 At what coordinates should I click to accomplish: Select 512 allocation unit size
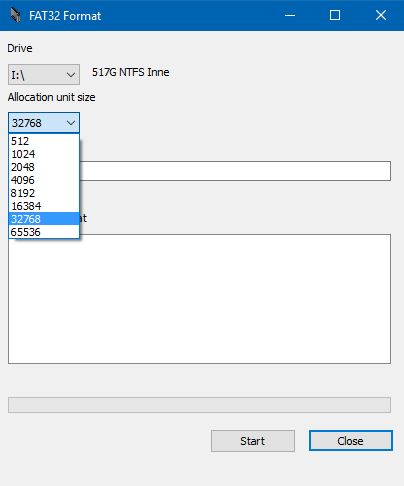[44, 141]
